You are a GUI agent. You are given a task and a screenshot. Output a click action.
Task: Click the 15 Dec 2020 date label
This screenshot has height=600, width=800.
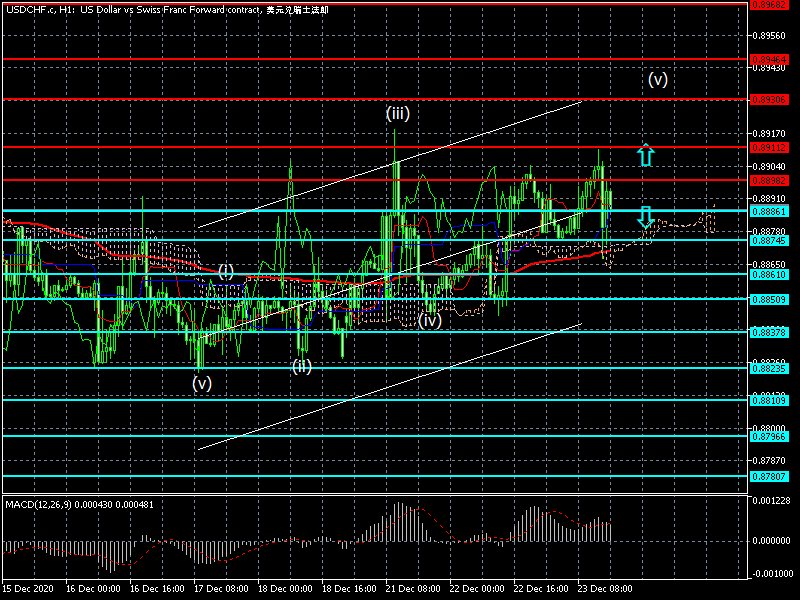coord(28,589)
